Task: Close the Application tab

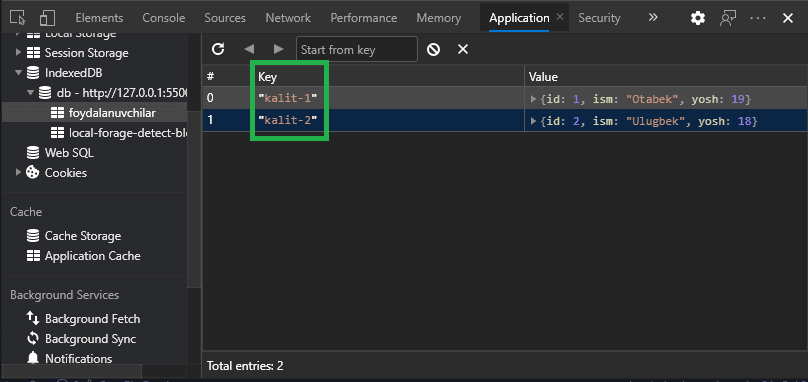Action: (x=560, y=17)
